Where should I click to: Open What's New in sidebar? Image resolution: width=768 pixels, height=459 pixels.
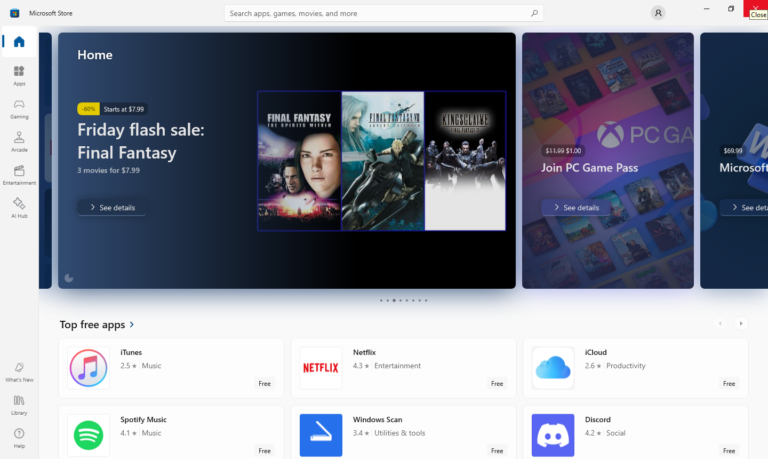(x=19, y=372)
